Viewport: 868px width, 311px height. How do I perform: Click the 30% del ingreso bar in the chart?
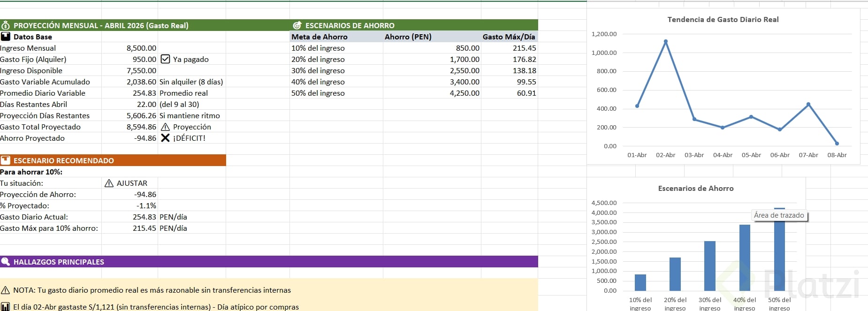(709, 265)
